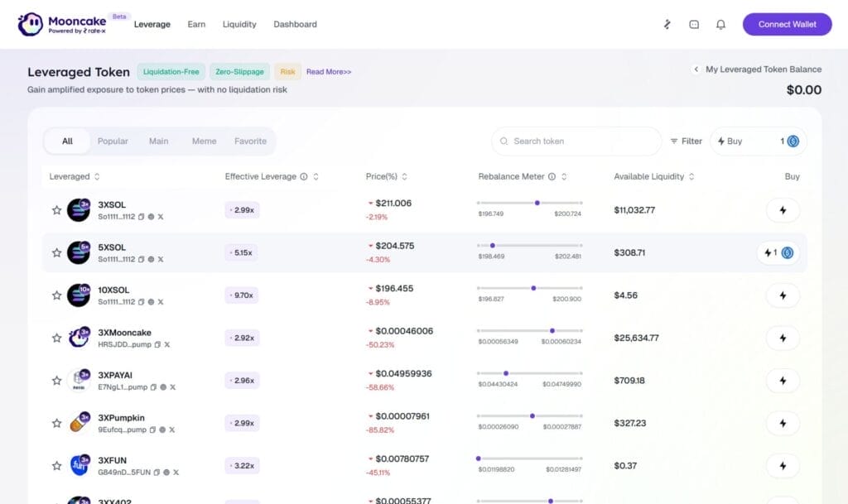Sort by Rebalance Meter arrows
The image size is (848, 504).
[564, 176]
